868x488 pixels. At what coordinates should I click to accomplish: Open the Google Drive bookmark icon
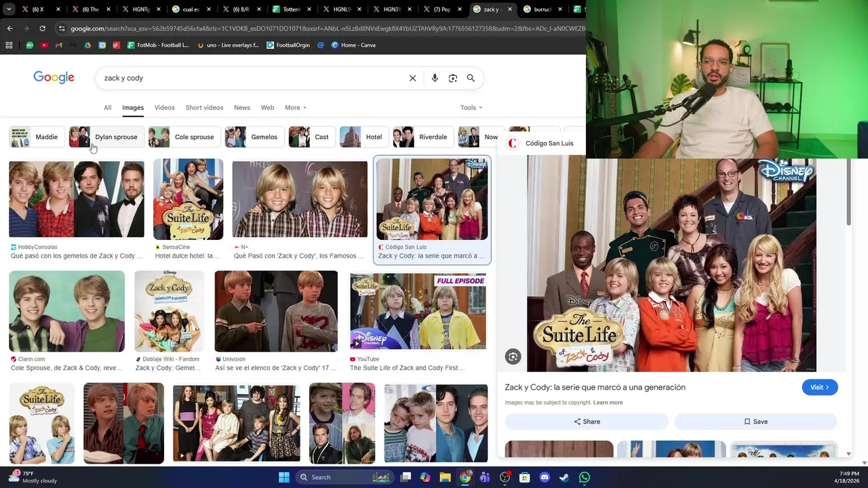(x=87, y=45)
